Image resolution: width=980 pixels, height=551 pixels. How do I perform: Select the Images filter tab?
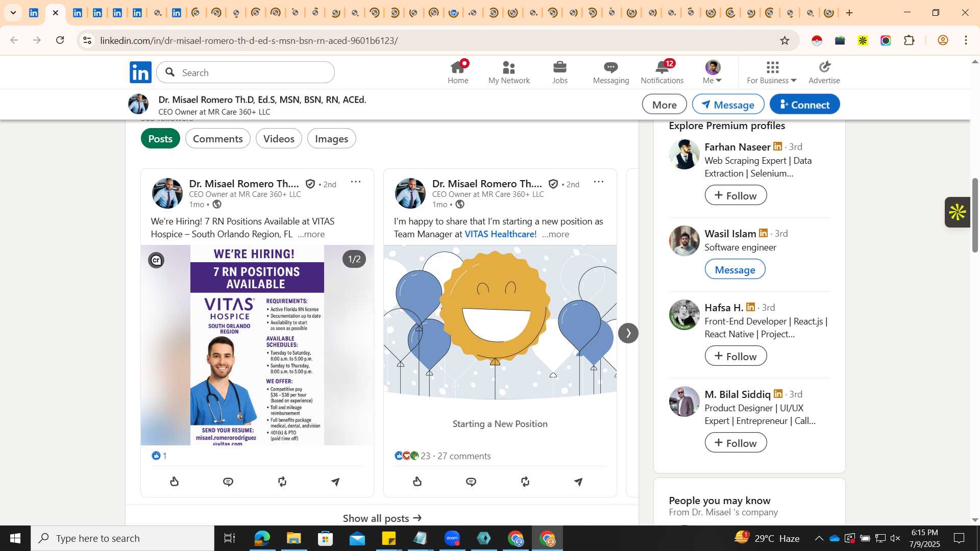[332, 139]
